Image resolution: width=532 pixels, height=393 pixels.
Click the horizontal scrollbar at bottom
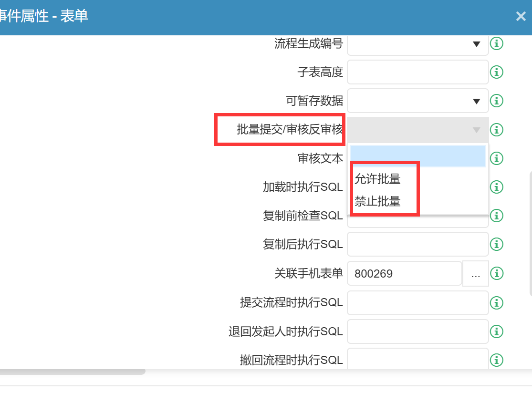[72, 372]
